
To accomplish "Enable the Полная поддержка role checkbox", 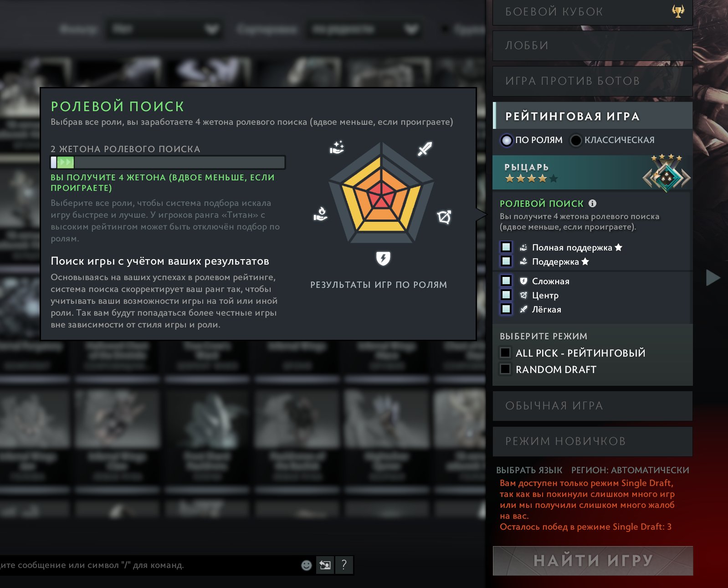I will click(506, 247).
